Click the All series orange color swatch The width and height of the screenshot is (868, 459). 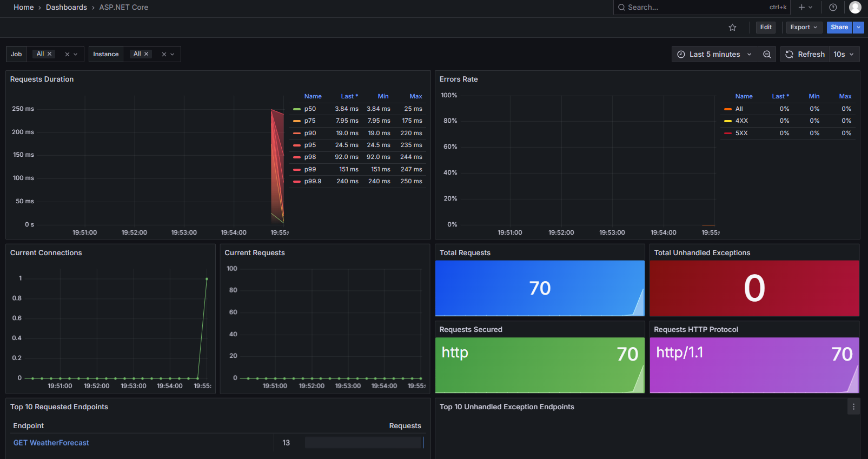coord(728,109)
